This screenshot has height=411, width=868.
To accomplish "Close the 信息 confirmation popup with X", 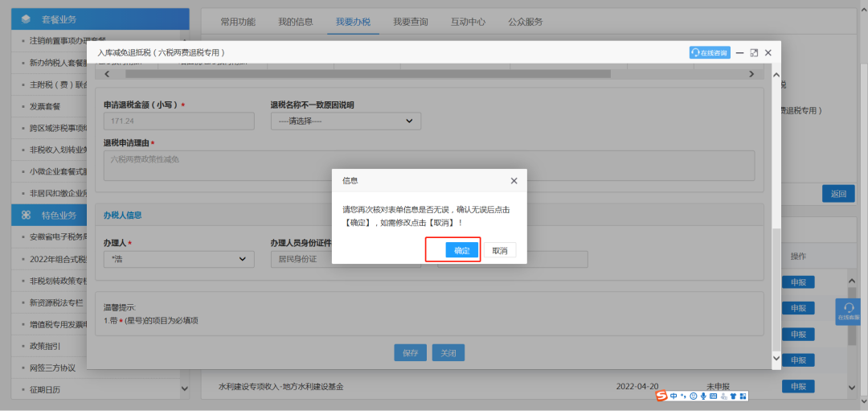I will [514, 181].
